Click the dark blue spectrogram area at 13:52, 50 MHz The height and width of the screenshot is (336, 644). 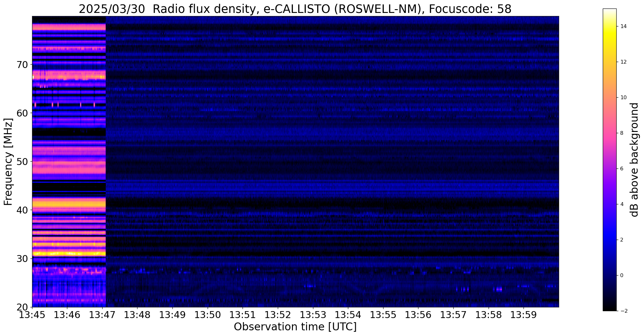point(278,162)
